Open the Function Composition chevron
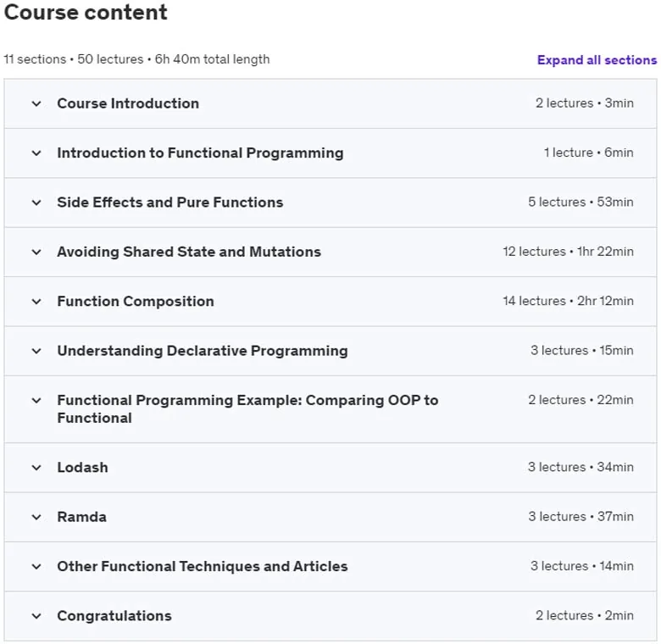 pyautogui.click(x=36, y=302)
